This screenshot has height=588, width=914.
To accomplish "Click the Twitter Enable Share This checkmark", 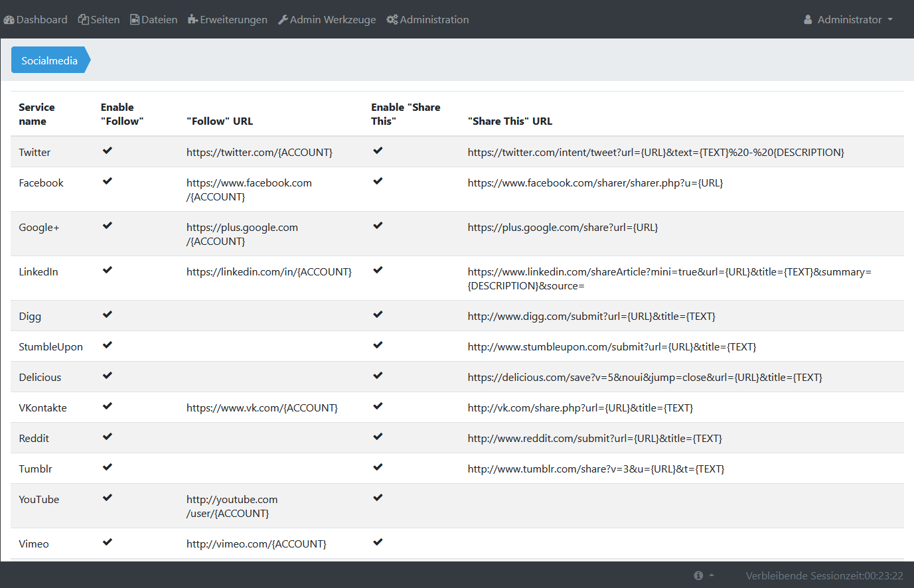I will [x=378, y=151].
